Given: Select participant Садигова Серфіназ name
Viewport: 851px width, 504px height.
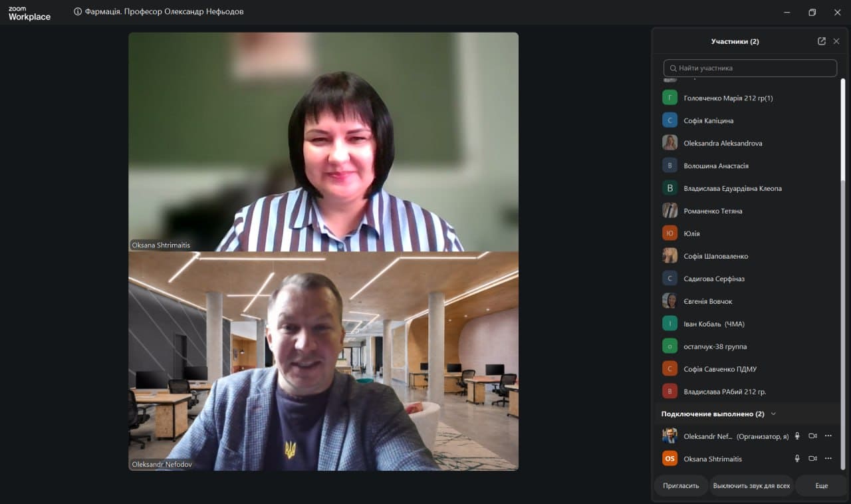Looking at the screenshot, I should coord(714,279).
